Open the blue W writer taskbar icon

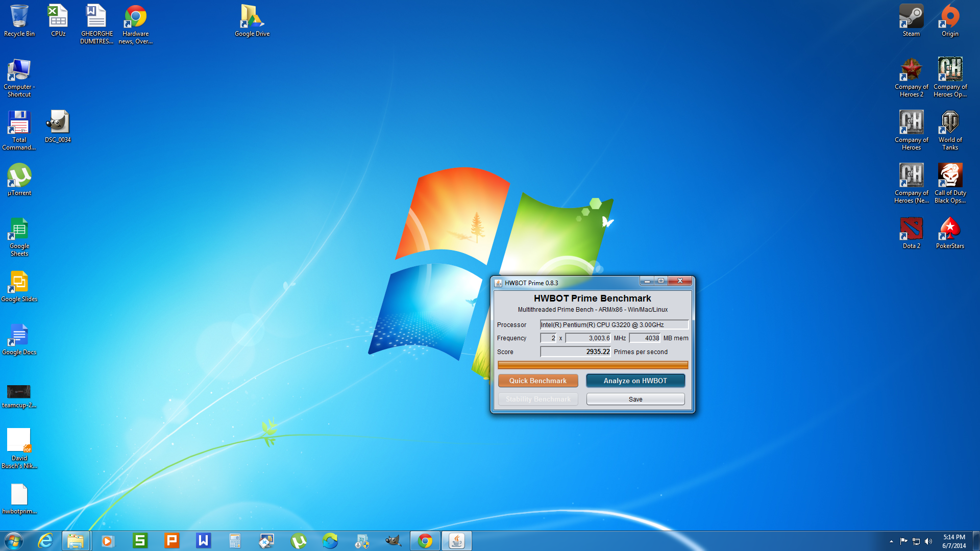click(203, 541)
